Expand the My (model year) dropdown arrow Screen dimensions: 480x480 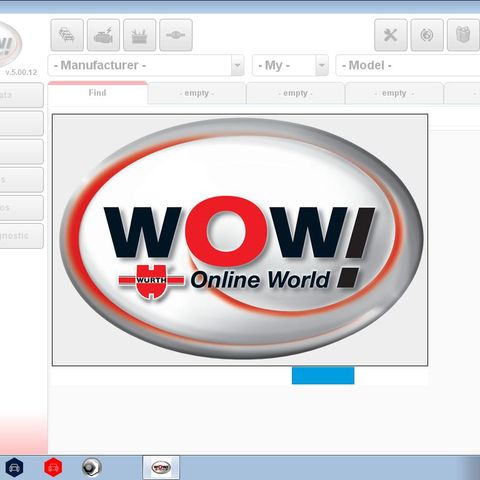322,65
